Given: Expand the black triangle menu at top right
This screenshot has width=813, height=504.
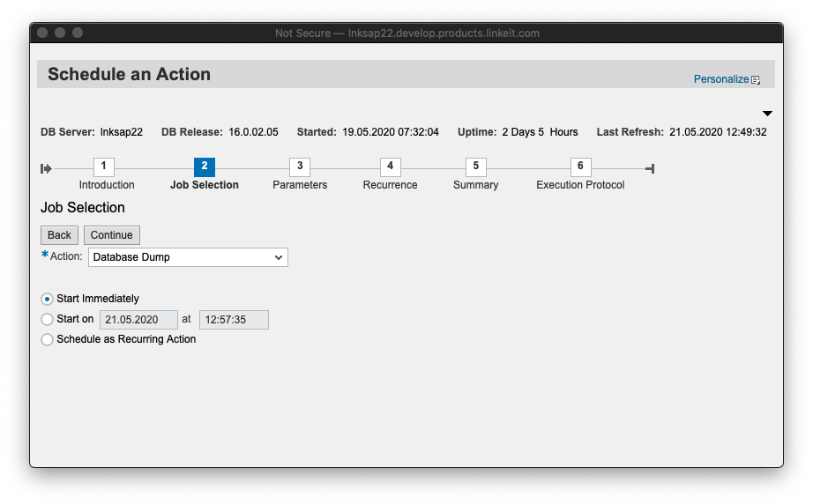Looking at the screenshot, I should (767, 114).
